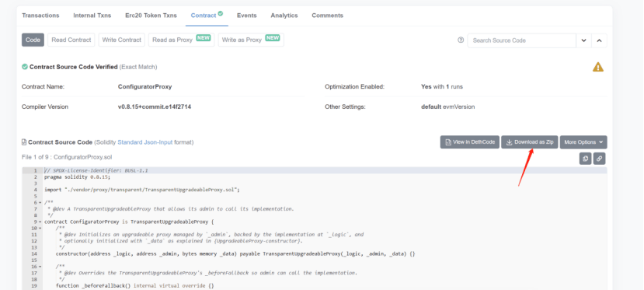Click the search help question icon
The image size is (644, 290).
pyautogui.click(x=461, y=40)
